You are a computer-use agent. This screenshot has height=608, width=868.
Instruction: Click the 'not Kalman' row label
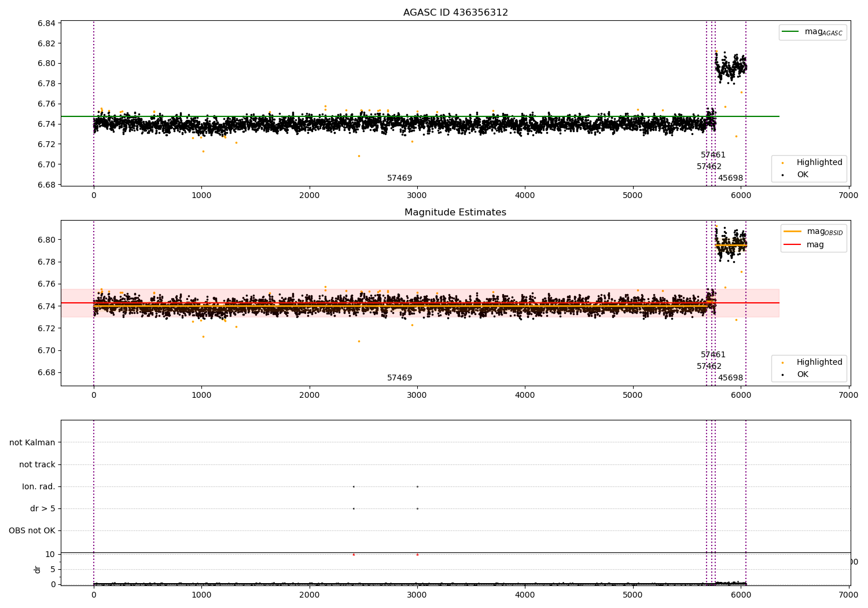pyautogui.click(x=32, y=442)
